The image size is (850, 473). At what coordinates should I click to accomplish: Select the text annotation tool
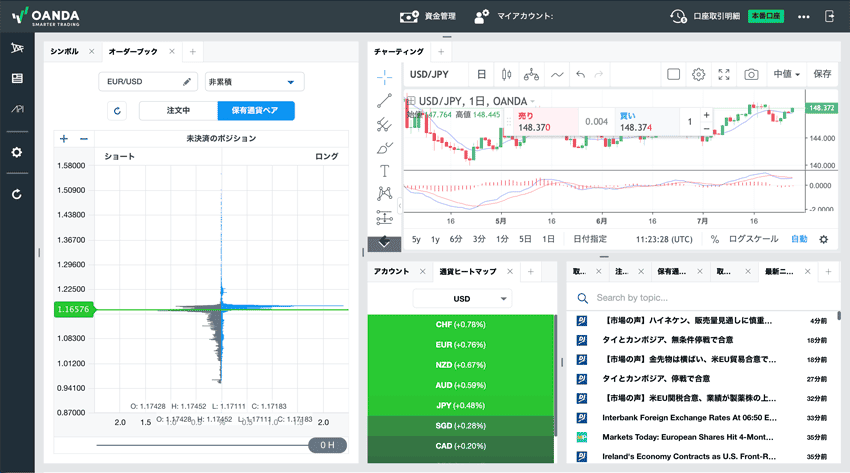[x=384, y=171]
